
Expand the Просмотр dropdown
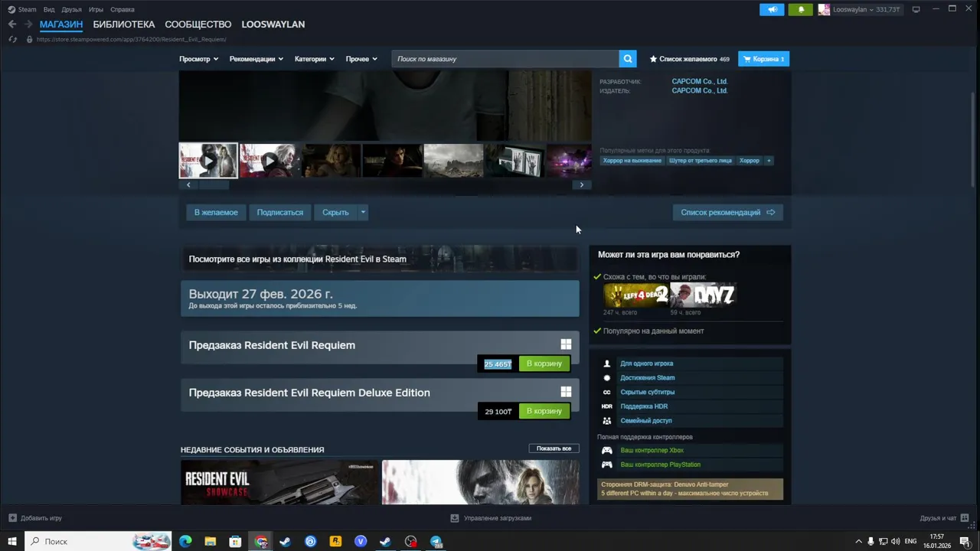(x=199, y=59)
